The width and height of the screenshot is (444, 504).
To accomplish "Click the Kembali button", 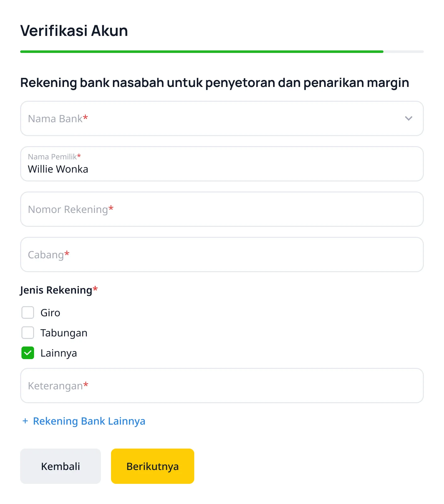I will tap(60, 466).
